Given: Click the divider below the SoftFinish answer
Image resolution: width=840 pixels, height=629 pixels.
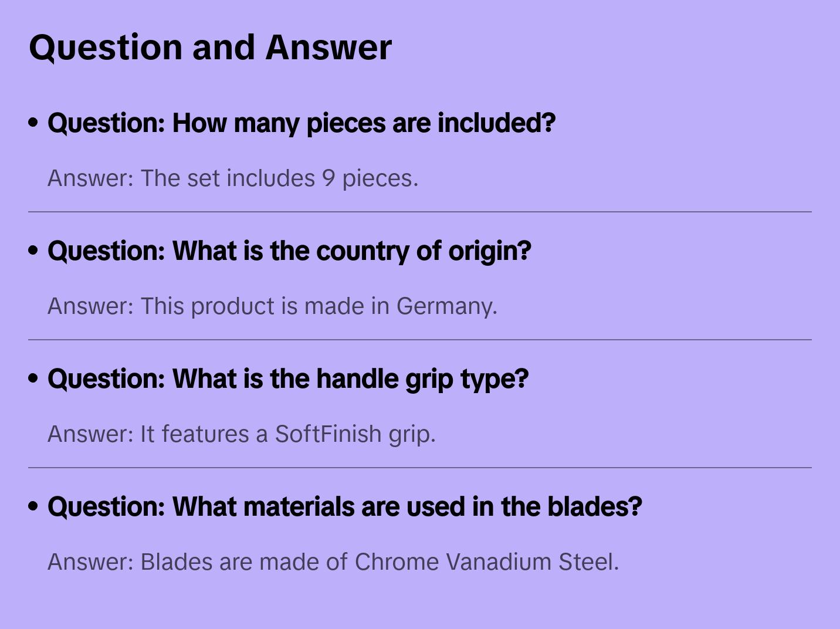Looking at the screenshot, I should tap(420, 468).
